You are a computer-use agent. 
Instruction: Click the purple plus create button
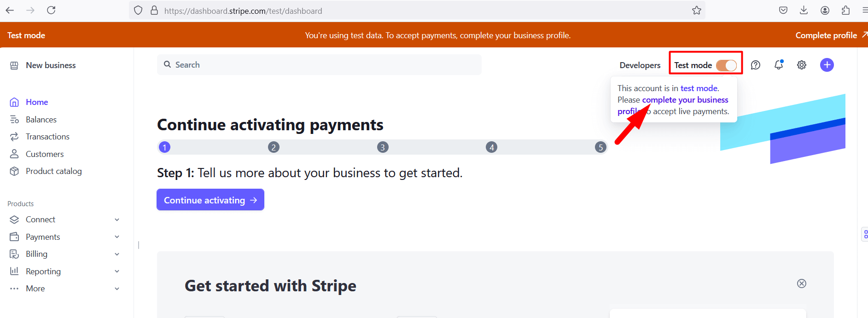(x=827, y=65)
